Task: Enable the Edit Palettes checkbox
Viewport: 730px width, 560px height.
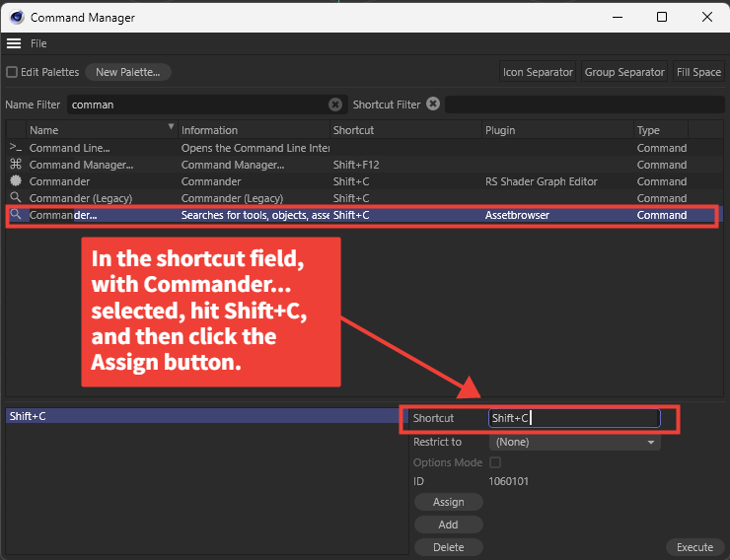Action: [12, 72]
